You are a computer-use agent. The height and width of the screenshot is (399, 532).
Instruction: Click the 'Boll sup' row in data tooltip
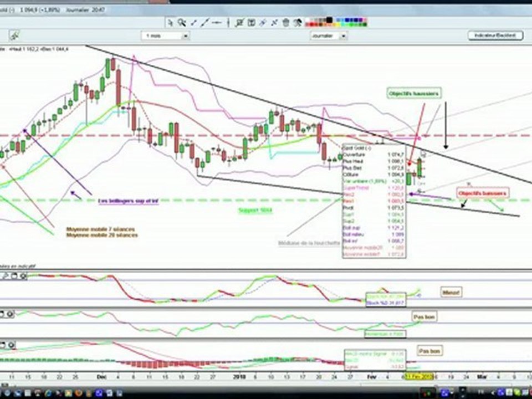tap(374, 228)
